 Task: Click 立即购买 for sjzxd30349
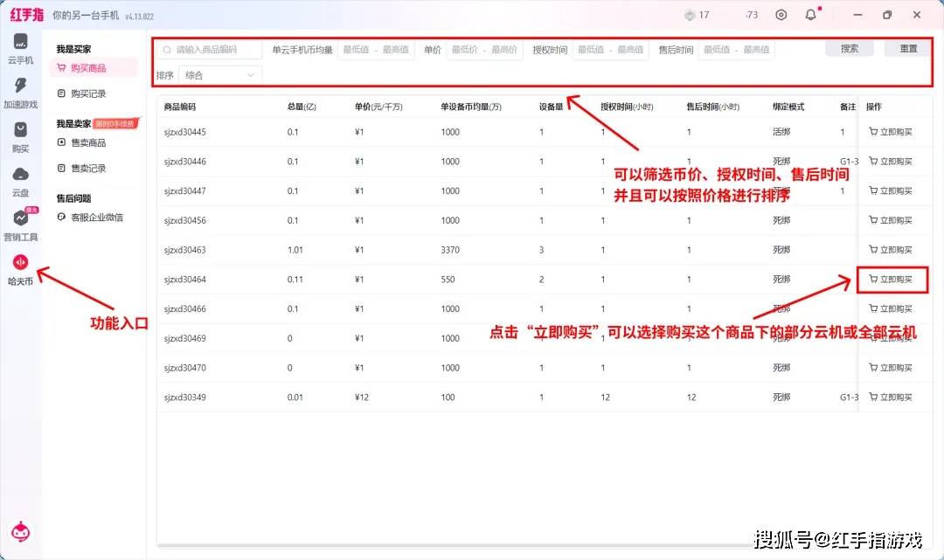[x=891, y=397]
